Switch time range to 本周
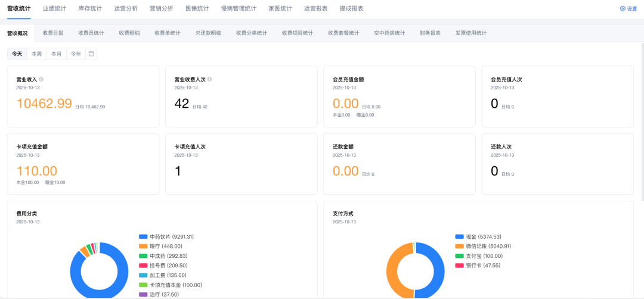644x299 pixels. (x=37, y=54)
